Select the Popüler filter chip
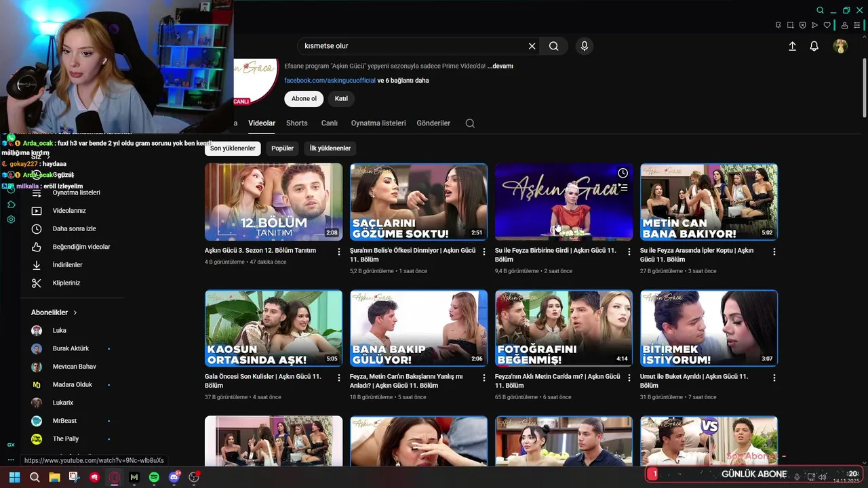The width and height of the screenshot is (868, 488). coord(283,148)
